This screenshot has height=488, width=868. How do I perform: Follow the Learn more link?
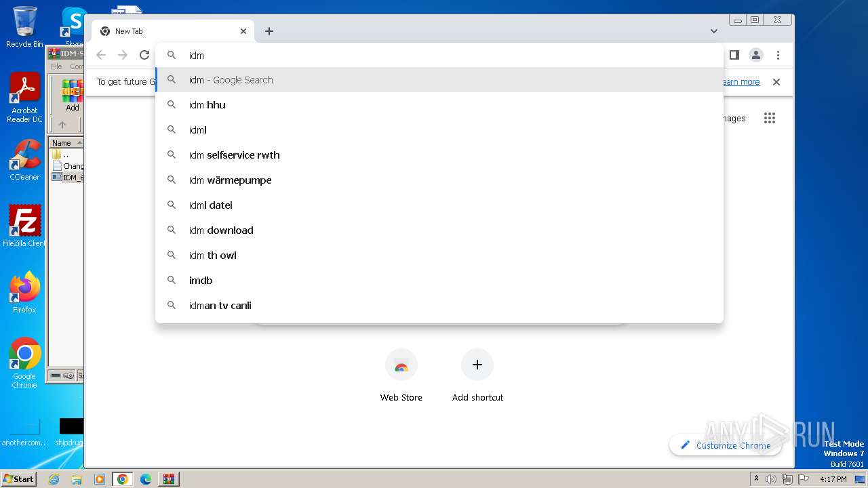[x=741, y=82]
